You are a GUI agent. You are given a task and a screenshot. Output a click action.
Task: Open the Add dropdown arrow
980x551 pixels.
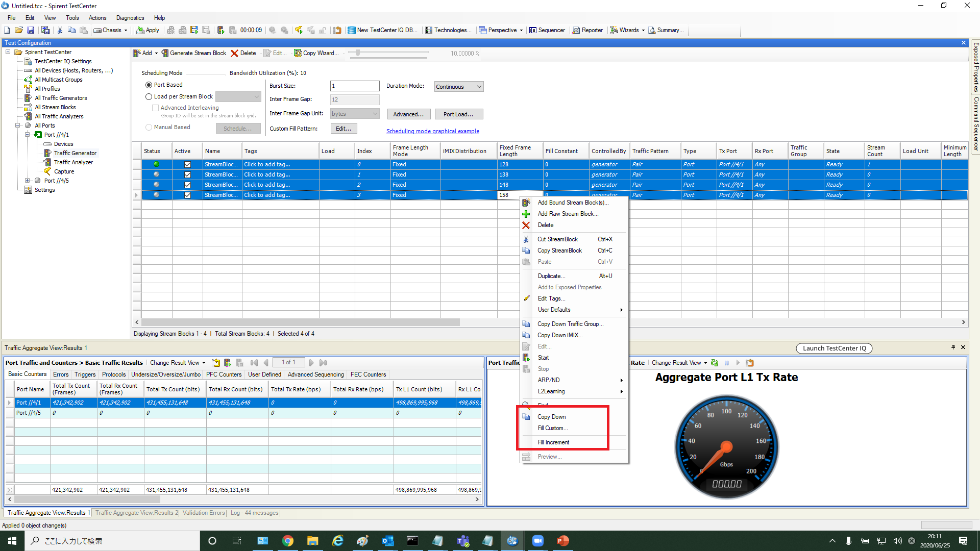pyautogui.click(x=156, y=53)
